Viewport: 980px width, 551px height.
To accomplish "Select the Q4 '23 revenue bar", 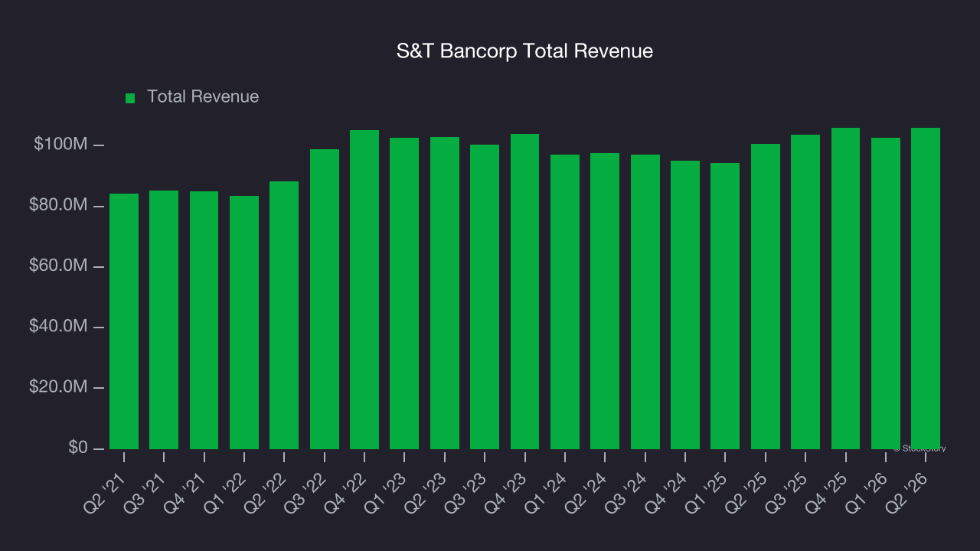I will tap(525, 292).
